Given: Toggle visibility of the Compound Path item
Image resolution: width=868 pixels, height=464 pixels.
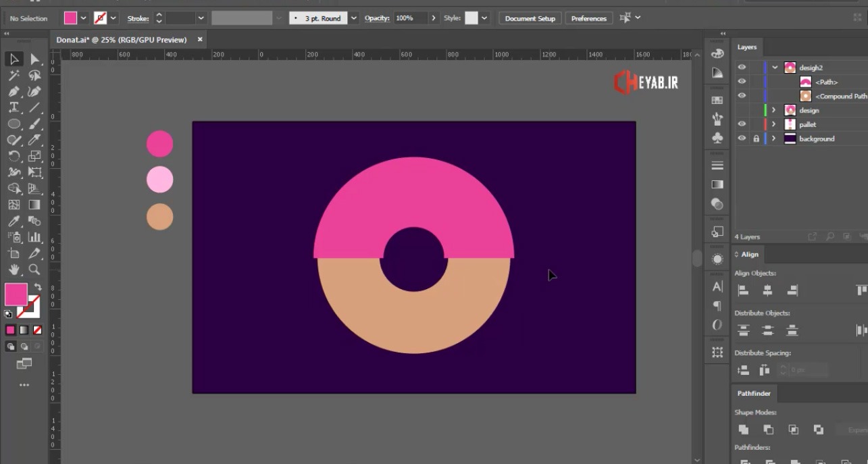Looking at the screenshot, I should (742, 96).
